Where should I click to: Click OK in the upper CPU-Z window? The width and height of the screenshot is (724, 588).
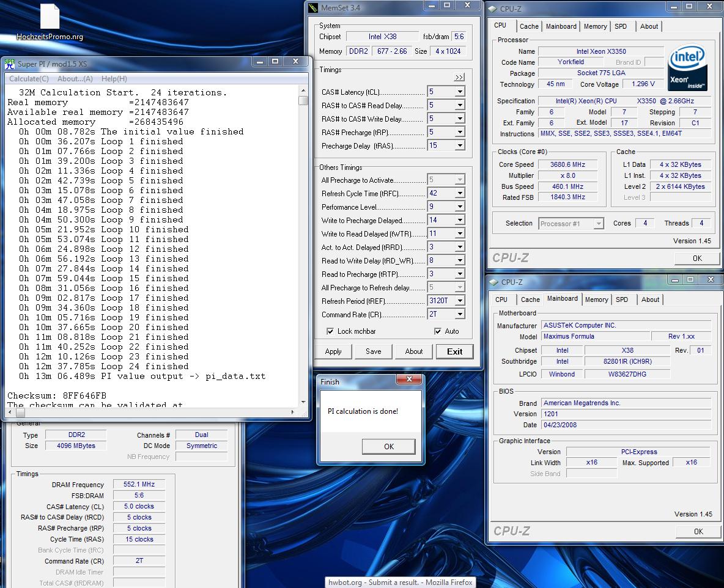697,259
